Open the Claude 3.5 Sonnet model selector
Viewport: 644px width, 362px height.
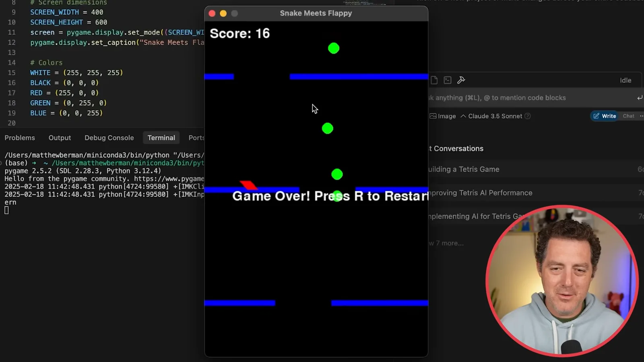[x=491, y=116]
